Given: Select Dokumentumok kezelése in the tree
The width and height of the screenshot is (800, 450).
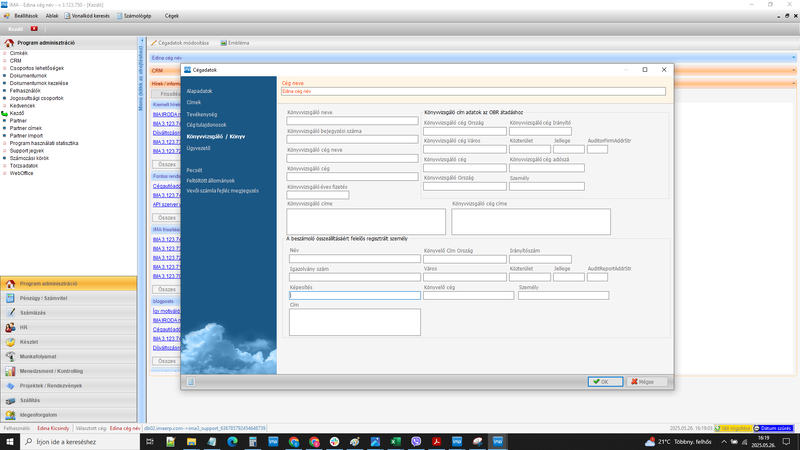Looking at the screenshot, I should (39, 83).
